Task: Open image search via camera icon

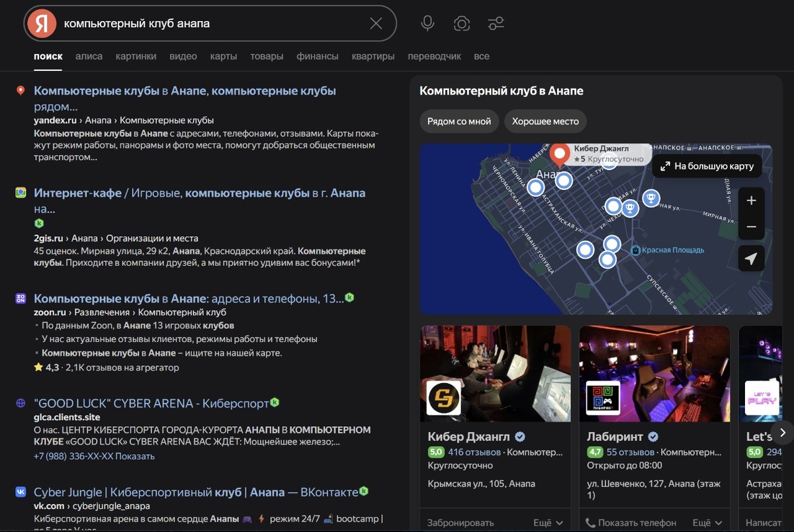Action: tap(462, 24)
